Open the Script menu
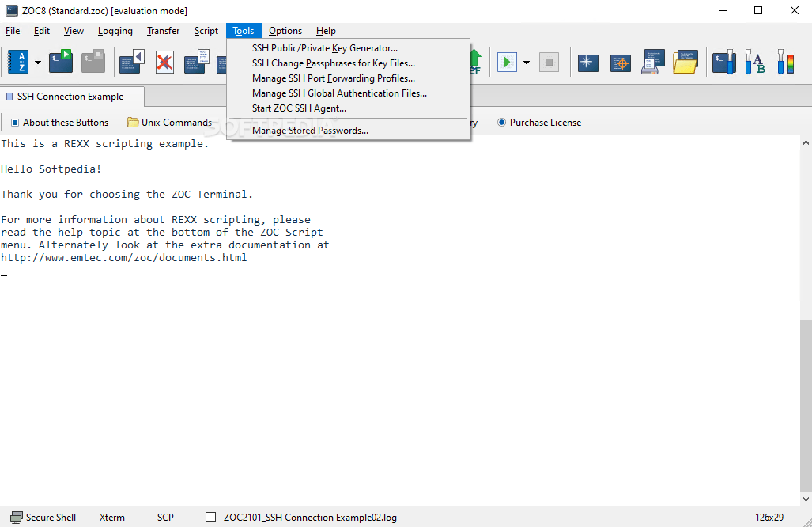Screen dimensions: 812x527 206,31
